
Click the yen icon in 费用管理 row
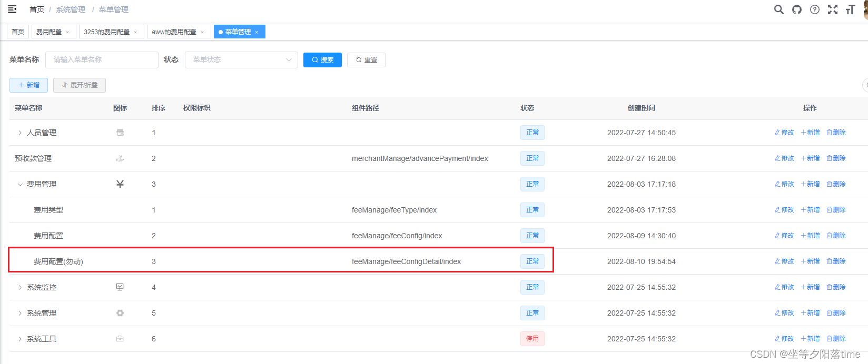pyautogui.click(x=120, y=184)
